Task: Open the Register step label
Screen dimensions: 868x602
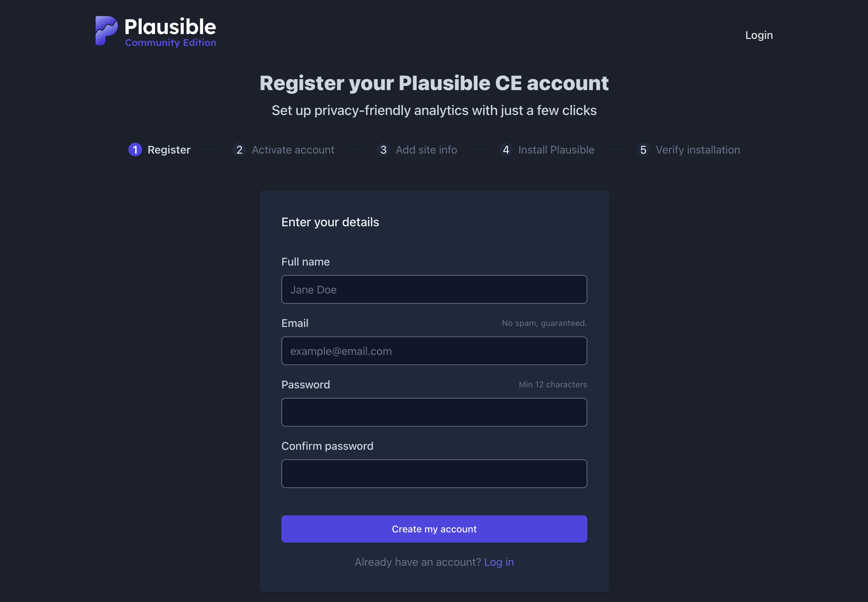Action: (x=169, y=150)
